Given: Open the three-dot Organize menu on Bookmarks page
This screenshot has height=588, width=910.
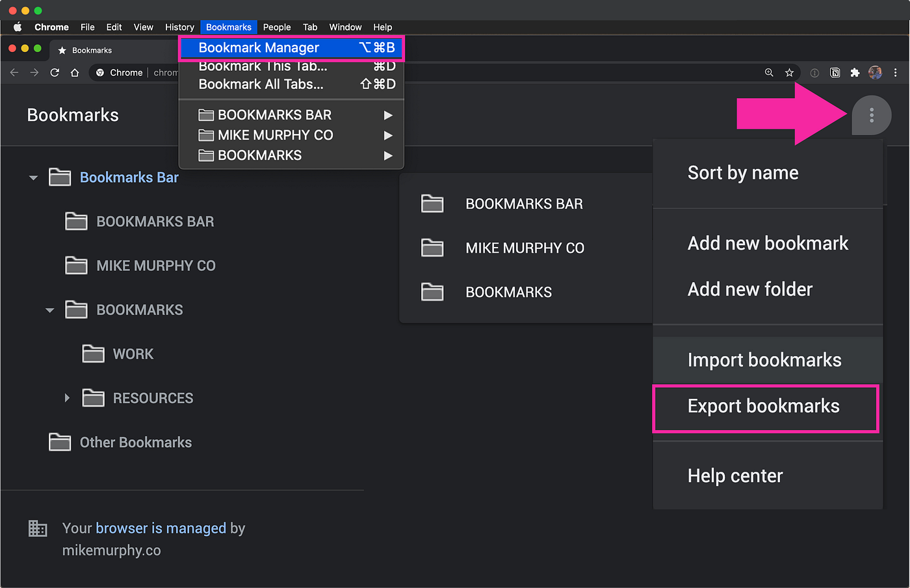Looking at the screenshot, I should (x=872, y=115).
